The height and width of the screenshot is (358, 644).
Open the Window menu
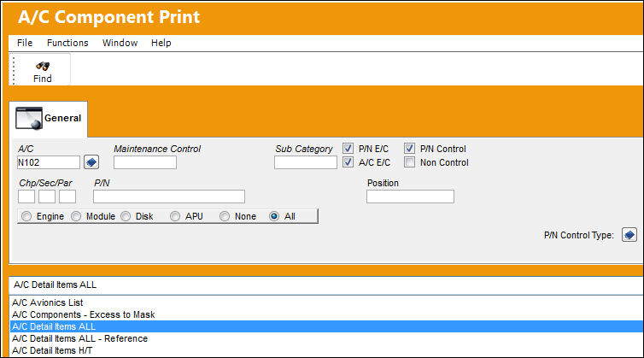point(120,43)
